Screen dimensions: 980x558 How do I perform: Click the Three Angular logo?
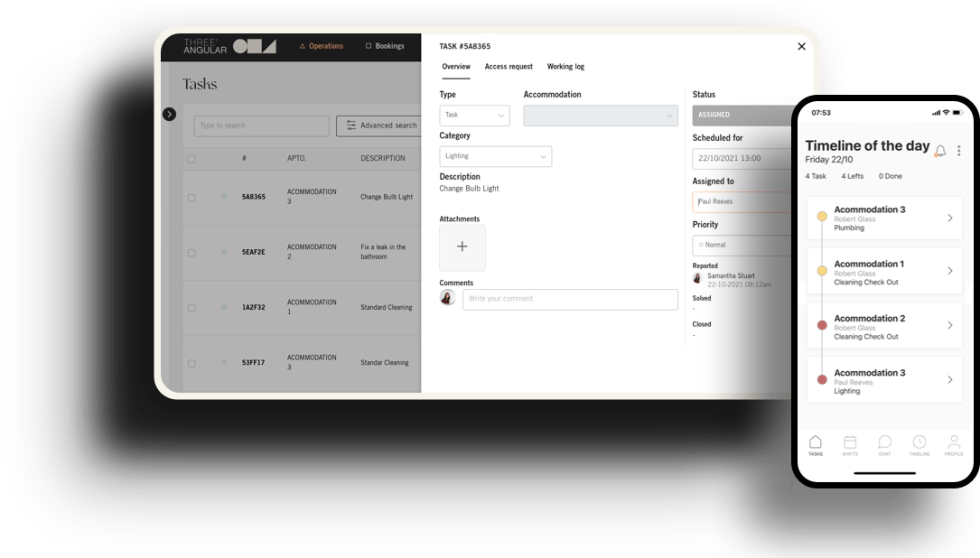pos(229,46)
